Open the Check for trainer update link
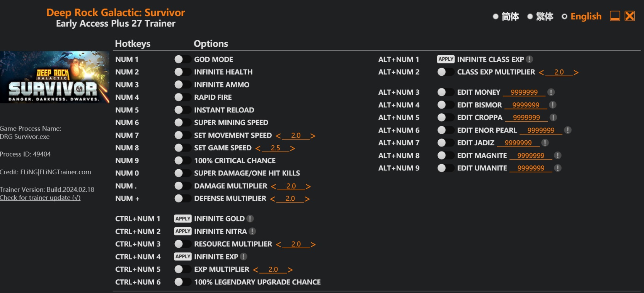 40,198
